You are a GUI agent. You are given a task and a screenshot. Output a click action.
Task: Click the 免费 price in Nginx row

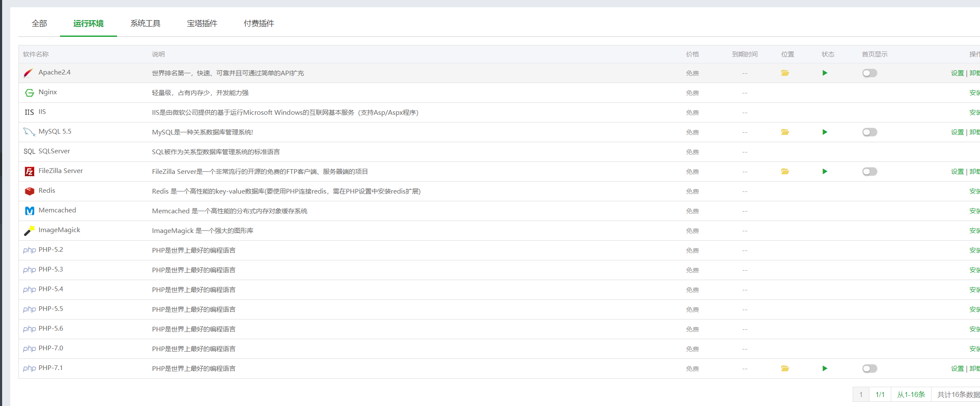tap(692, 93)
